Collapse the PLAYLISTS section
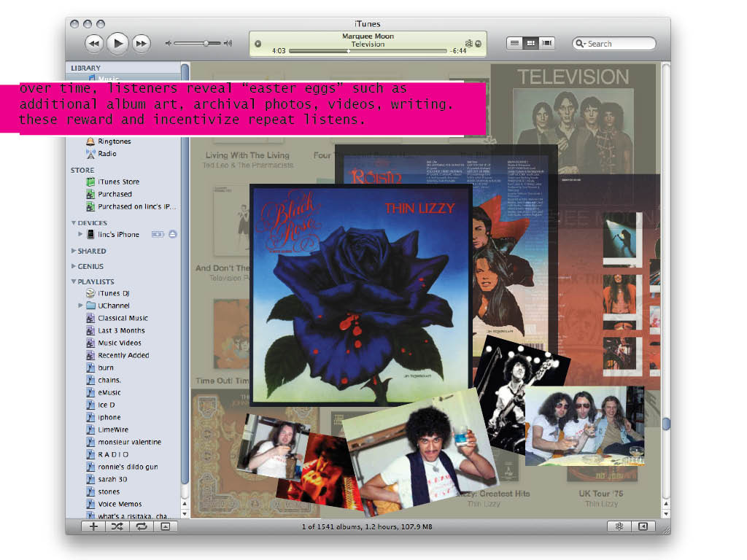 [74, 281]
